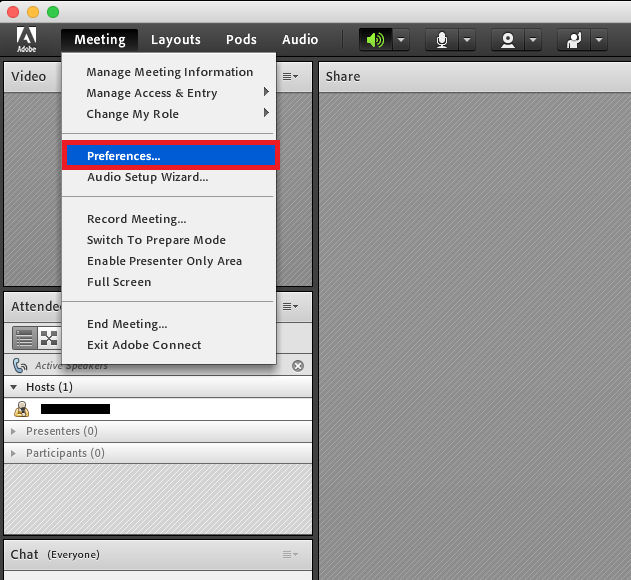Screen dimensions: 631x580
Task: Open the Attendees pod options menu icon
Action: [x=290, y=306]
